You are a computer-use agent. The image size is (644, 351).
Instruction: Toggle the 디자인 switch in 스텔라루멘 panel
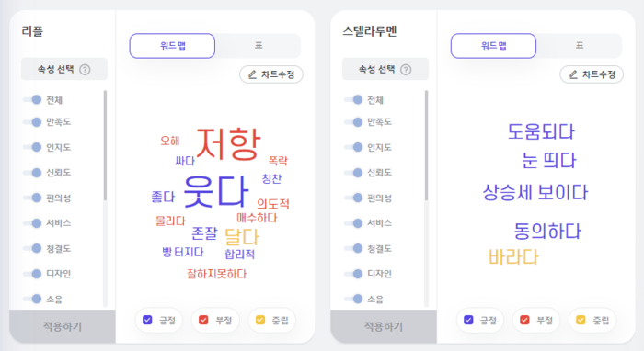353,274
